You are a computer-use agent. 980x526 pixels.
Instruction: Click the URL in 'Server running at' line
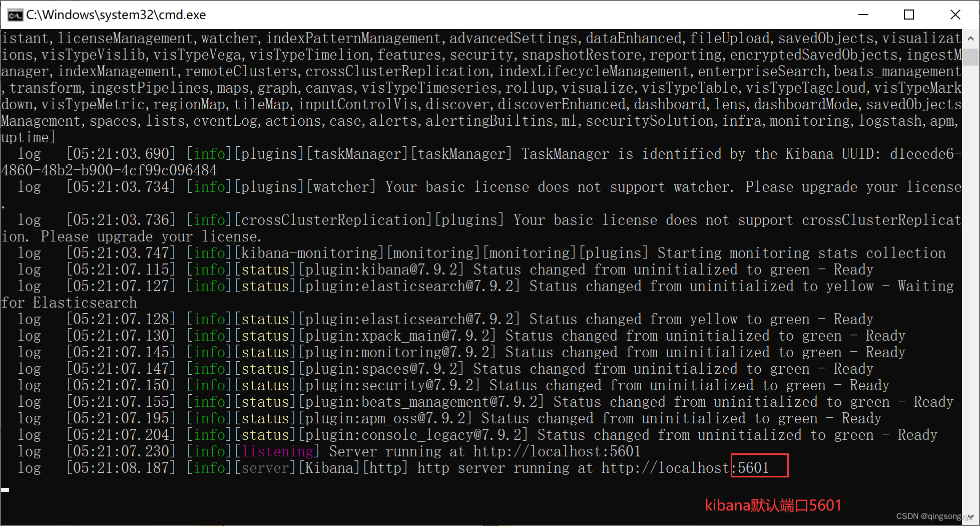pyautogui.click(x=557, y=451)
